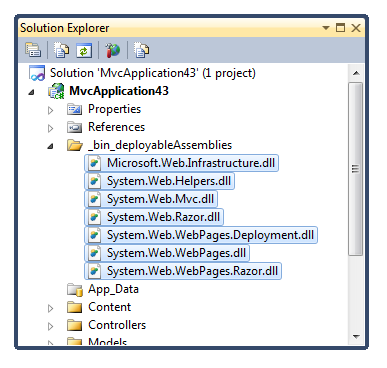The width and height of the screenshot is (387, 368).
Task: Select System.Web.WebPages.Razor.dll file name
Action: point(192,271)
